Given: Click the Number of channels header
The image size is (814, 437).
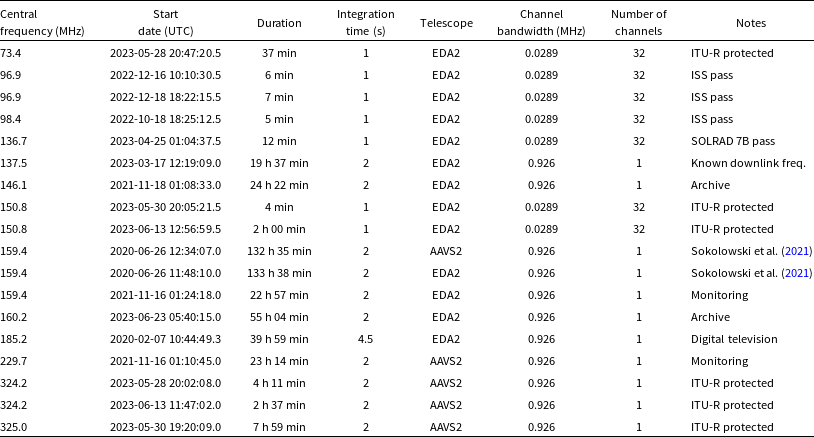Looking at the screenshot, I should pyautogui.click(x=638, y=22).
